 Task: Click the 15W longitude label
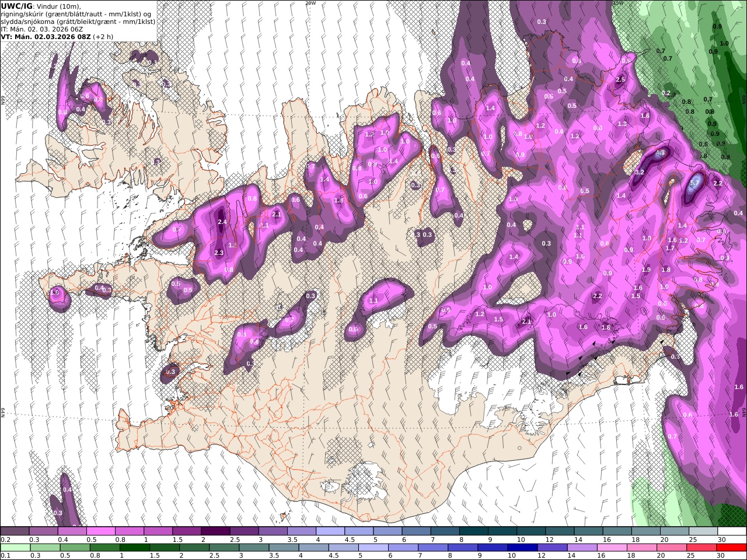point(617,3)
